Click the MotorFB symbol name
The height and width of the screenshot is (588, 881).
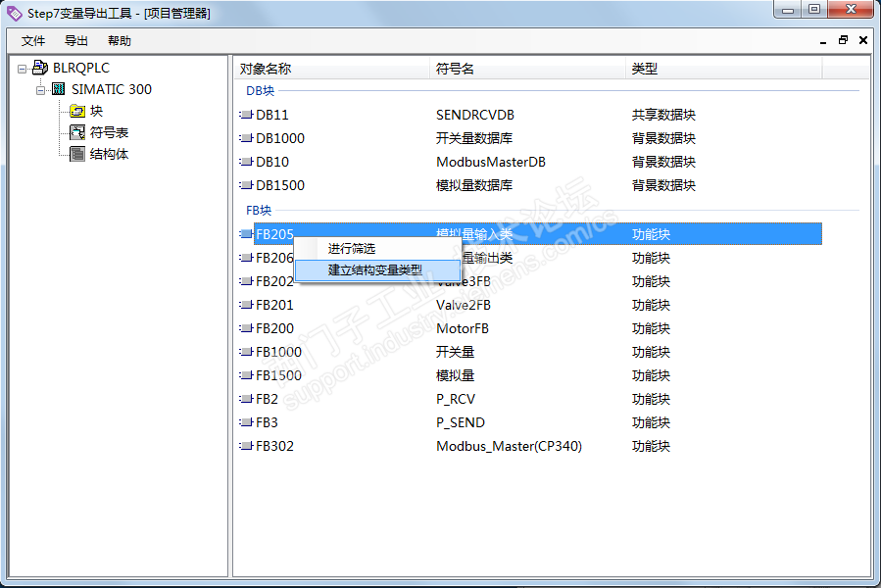pyautogui.click(x=463, y=329)
